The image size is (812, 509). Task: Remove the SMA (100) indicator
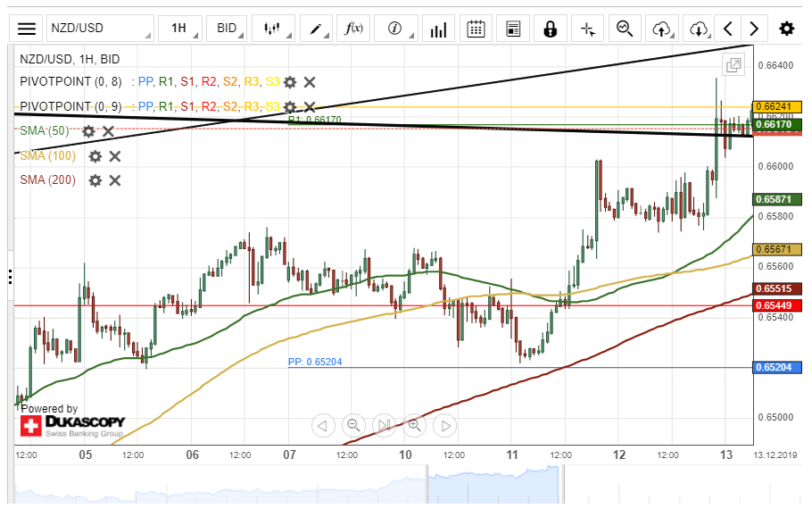(115, 156)
